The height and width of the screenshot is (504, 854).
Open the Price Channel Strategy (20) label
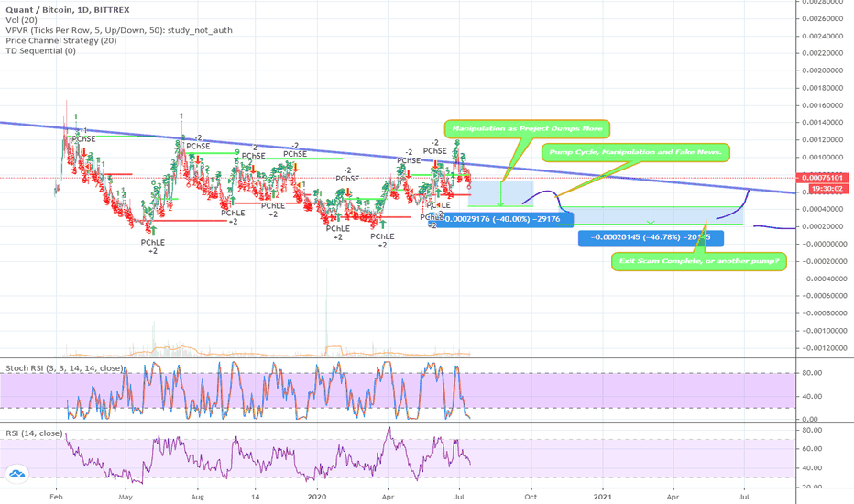click(61, 41)
